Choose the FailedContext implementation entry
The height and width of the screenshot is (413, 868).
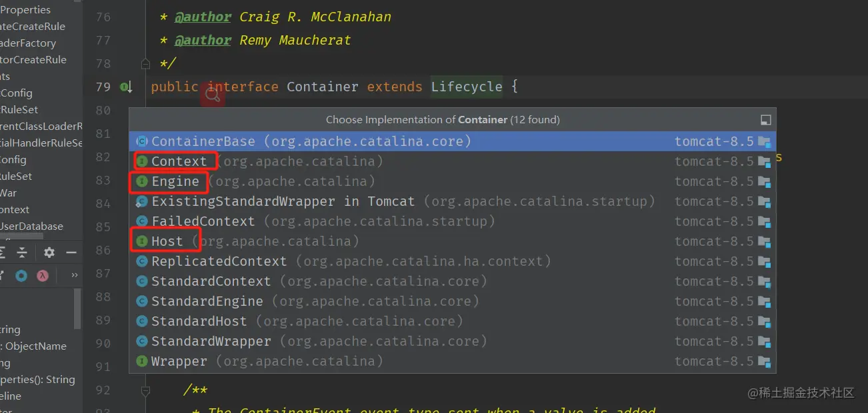[452, 221]
